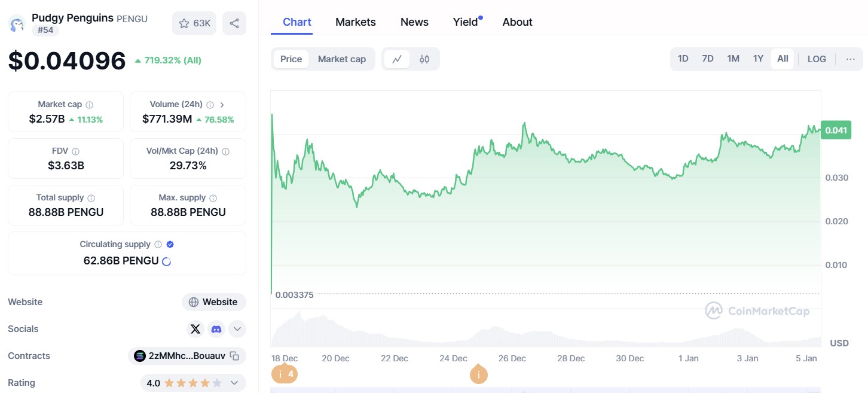Open chart more options menu
The height and width of the screenshot is (393, 868).
(x=850, y=59)
